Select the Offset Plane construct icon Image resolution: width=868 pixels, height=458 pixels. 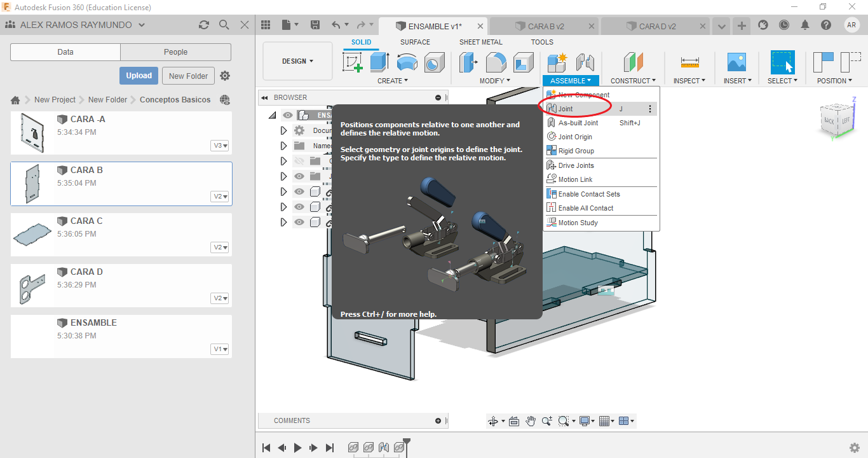click(634, 62)
